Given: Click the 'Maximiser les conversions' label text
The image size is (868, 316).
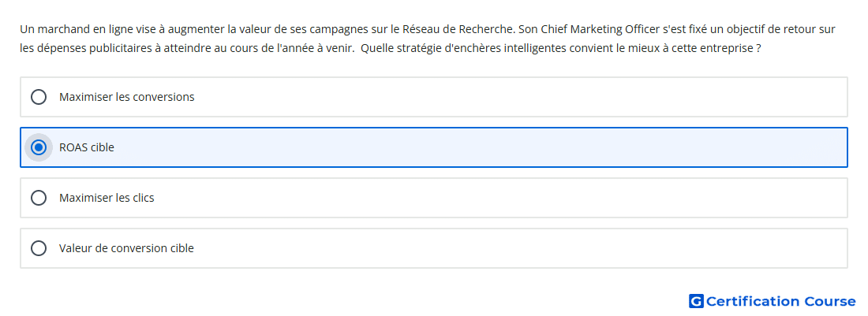Looking at the screenshot, I should coord(127,97).
